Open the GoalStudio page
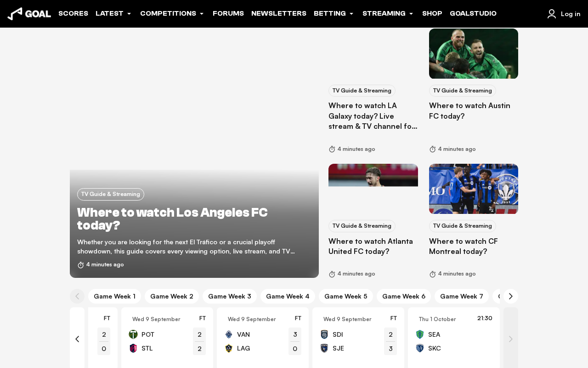 click(x=473, y=13)
